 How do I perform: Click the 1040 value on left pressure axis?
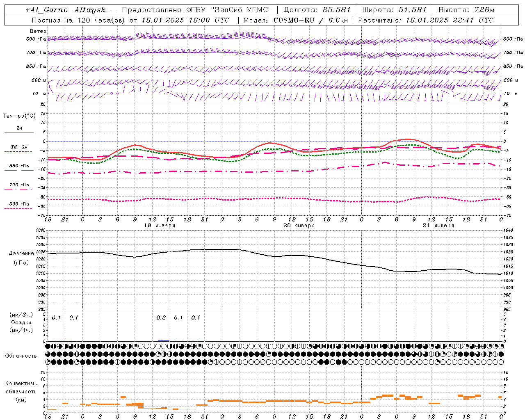pos(40,231)
